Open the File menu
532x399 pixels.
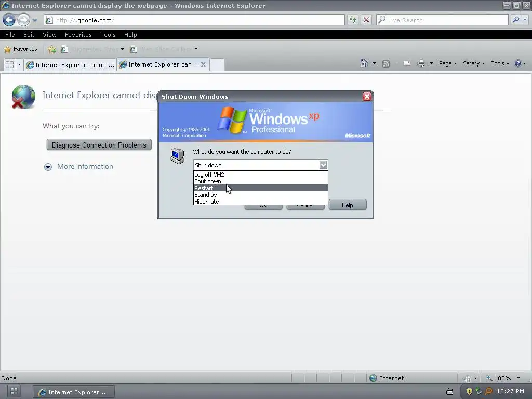(10, 35)
